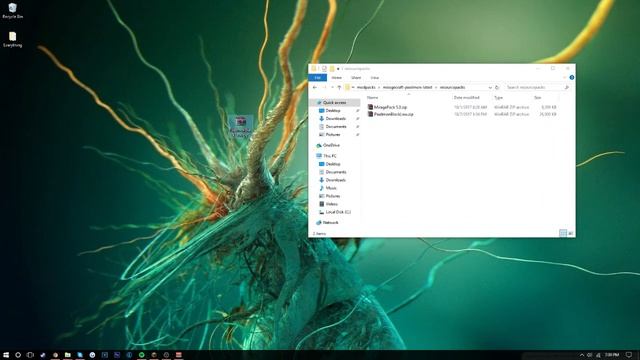Expand the address bar history dropdown
Image resolution: width=640 pixels, height=360 pixels.
click(x=490, y=87)
